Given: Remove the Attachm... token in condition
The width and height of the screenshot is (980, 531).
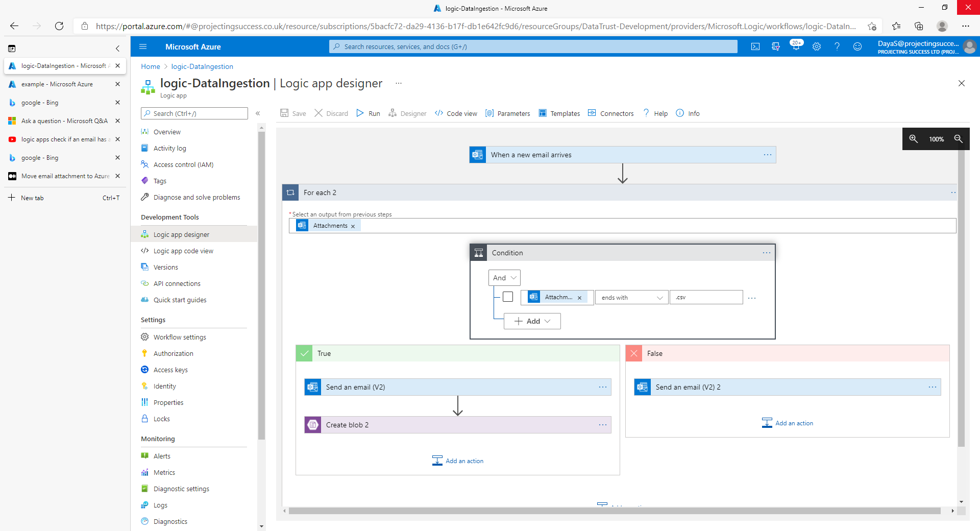Looking at the screenshot, I should (x=579, y=298).
